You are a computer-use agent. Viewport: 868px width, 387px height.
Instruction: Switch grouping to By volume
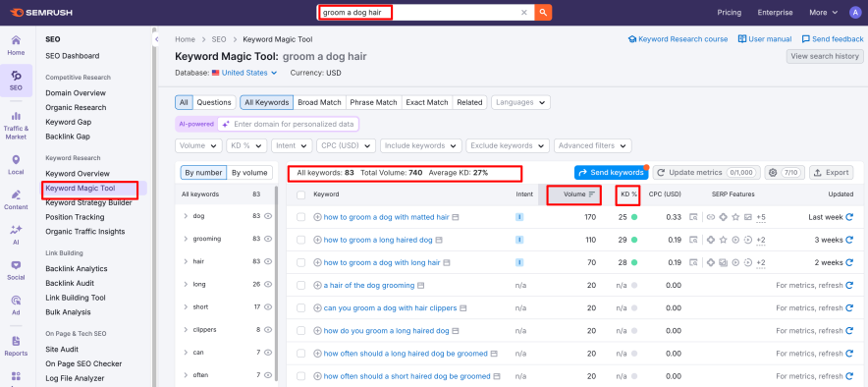click(249, 173)
